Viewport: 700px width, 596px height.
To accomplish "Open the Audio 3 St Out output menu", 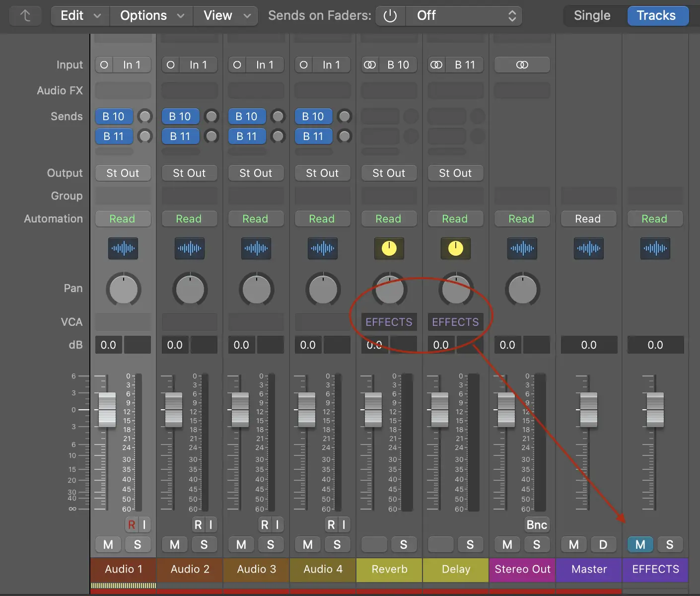I will click(x=256, y=173).
